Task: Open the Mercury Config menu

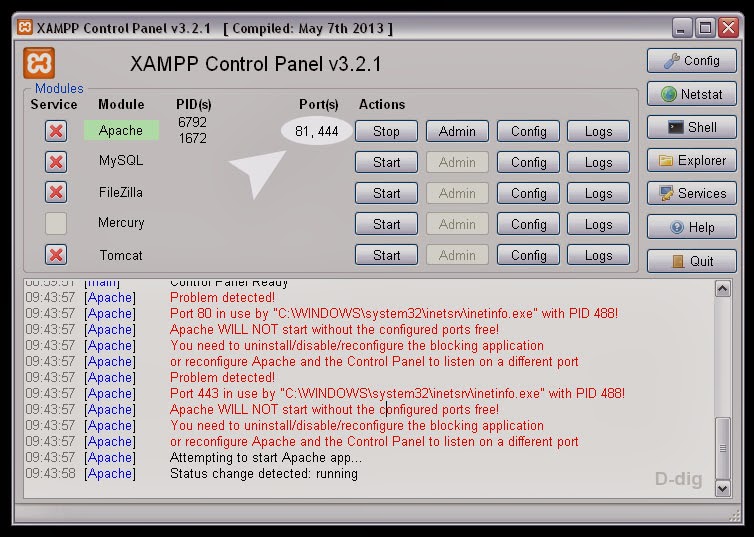Action: (x=528, y=224)
